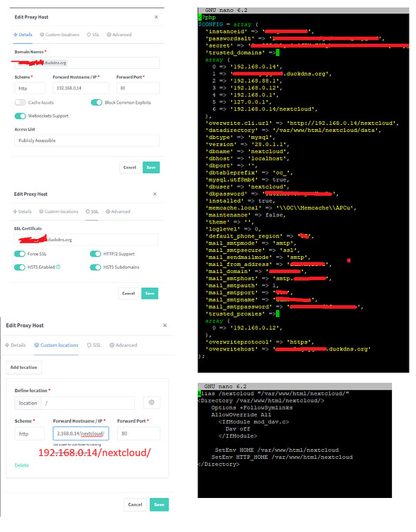Click the Delete location link
Screen dimensions: 416x532
22,465
